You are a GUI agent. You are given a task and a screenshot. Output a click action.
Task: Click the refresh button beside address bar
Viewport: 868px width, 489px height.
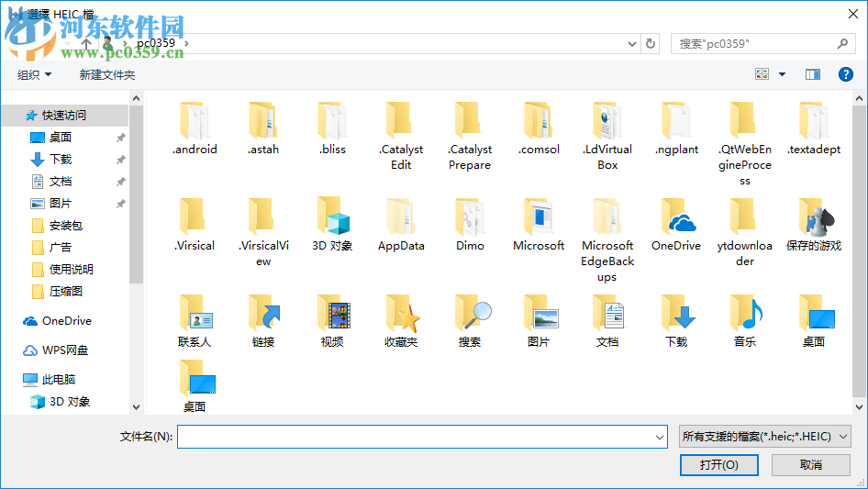click(x=651, y=44)
